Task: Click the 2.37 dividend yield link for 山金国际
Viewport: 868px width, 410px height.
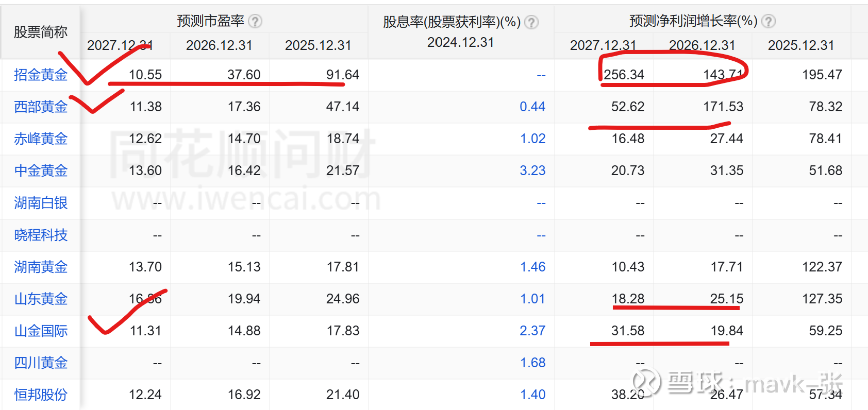Action: tap(532, 331)
